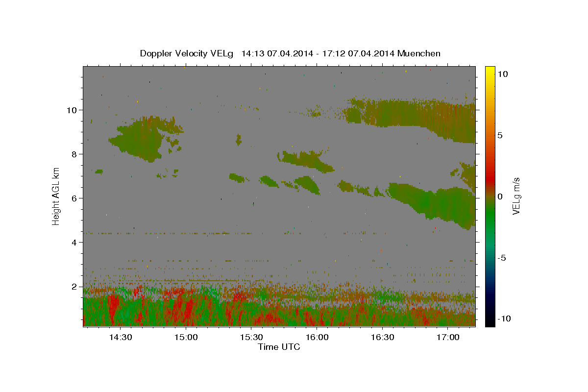
Task: Click the yellow top of the colorbar
Action: [x=490, y=71]
